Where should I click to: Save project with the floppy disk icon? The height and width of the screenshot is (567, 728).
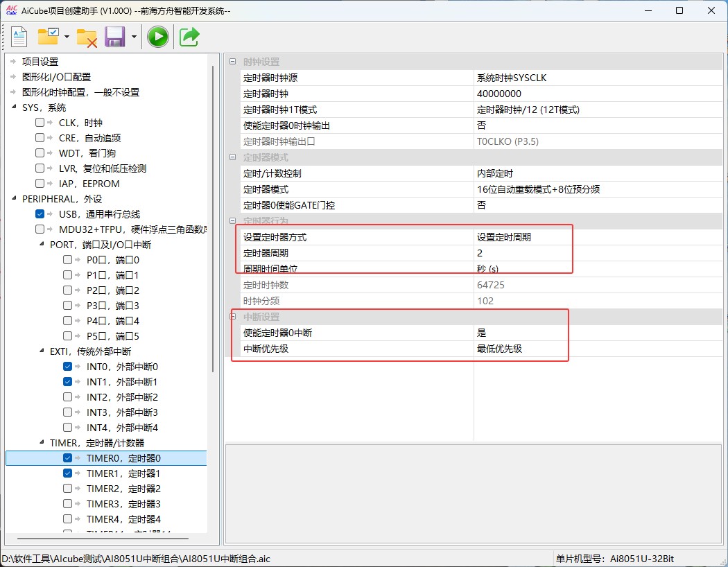point(114,37)
